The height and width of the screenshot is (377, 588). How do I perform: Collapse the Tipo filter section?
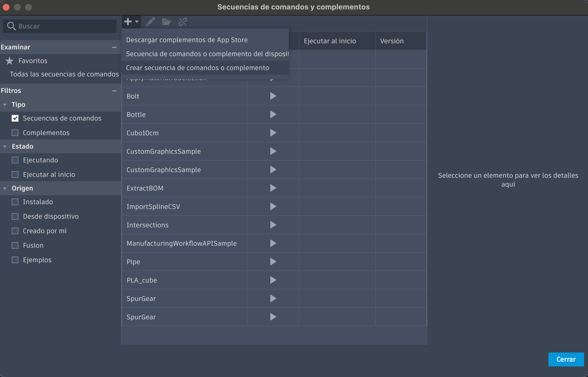[x=4, y=104]
